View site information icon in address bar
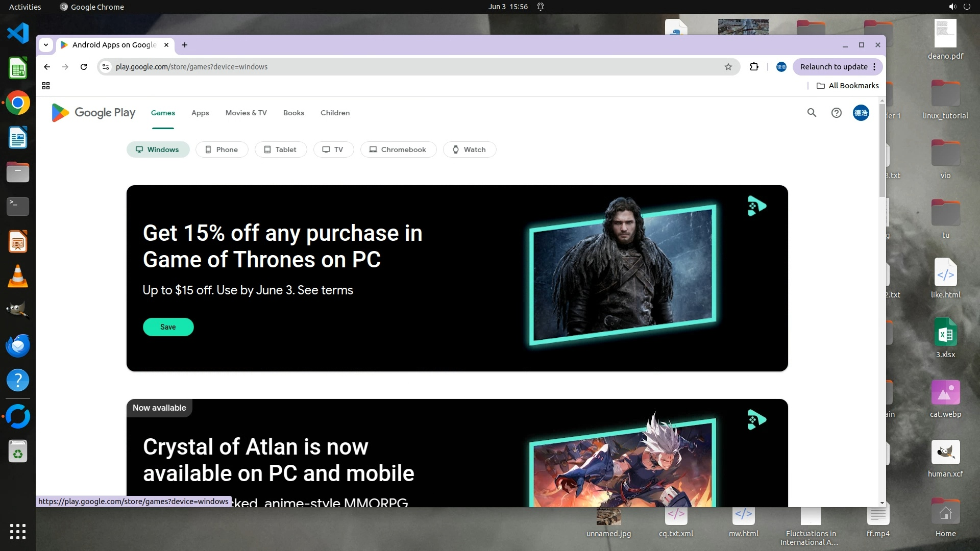 [x=106, y=67]
